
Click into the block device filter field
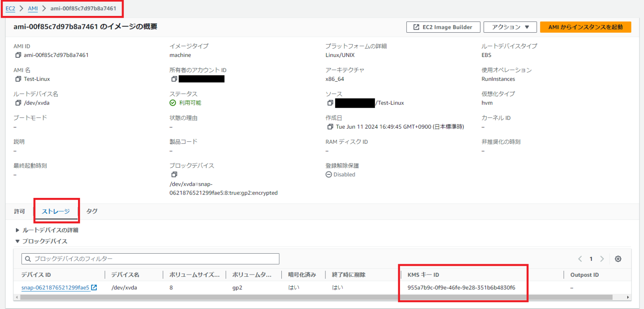(151, 259)
